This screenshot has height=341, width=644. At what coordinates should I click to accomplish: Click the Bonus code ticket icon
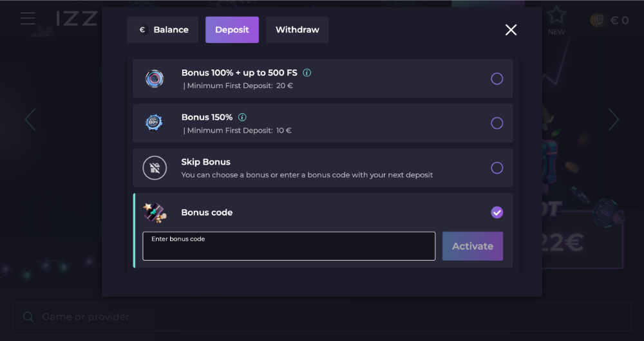[x=155, y=212]
